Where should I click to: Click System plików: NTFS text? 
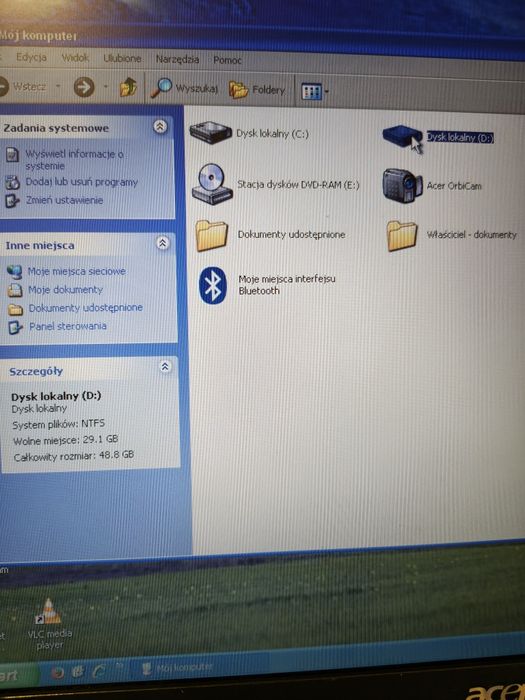58,424
